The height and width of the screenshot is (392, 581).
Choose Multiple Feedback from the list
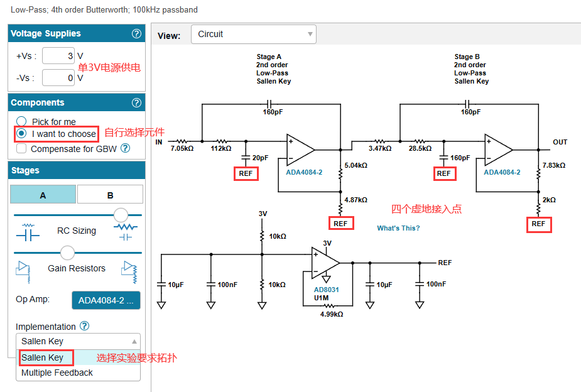[57, 373]
